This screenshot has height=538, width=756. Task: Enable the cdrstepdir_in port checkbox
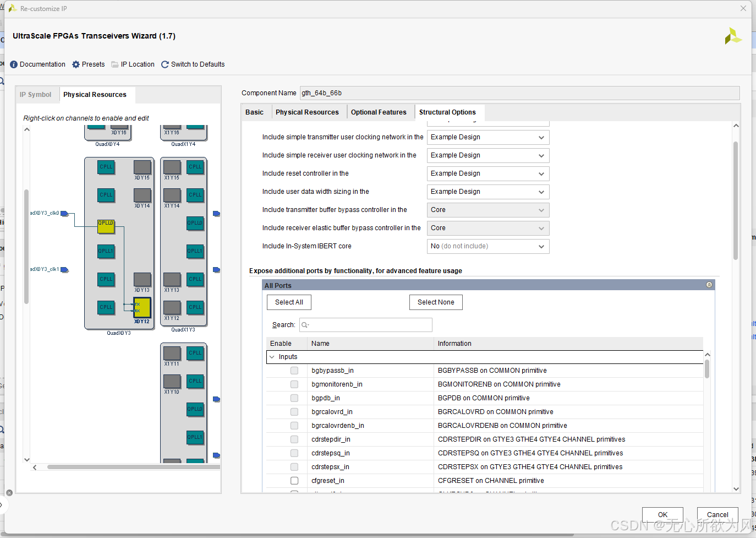point(294,439)
